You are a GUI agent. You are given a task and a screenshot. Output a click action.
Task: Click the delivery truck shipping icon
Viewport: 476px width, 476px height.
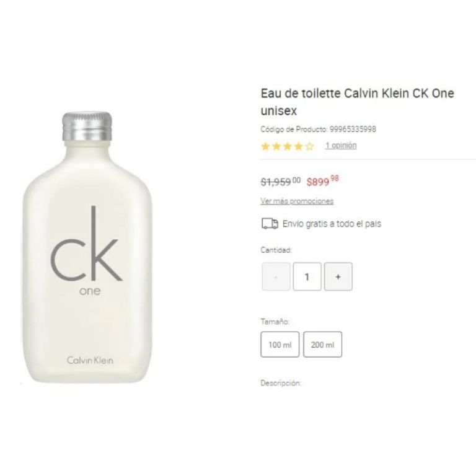tap(270, 224)
